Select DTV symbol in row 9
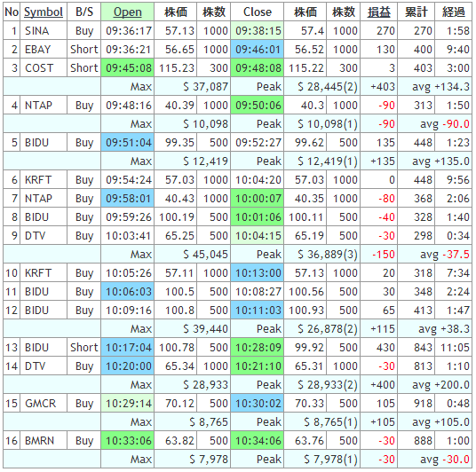The width and height of the screenshot is (476, 472). coord(44,236)
